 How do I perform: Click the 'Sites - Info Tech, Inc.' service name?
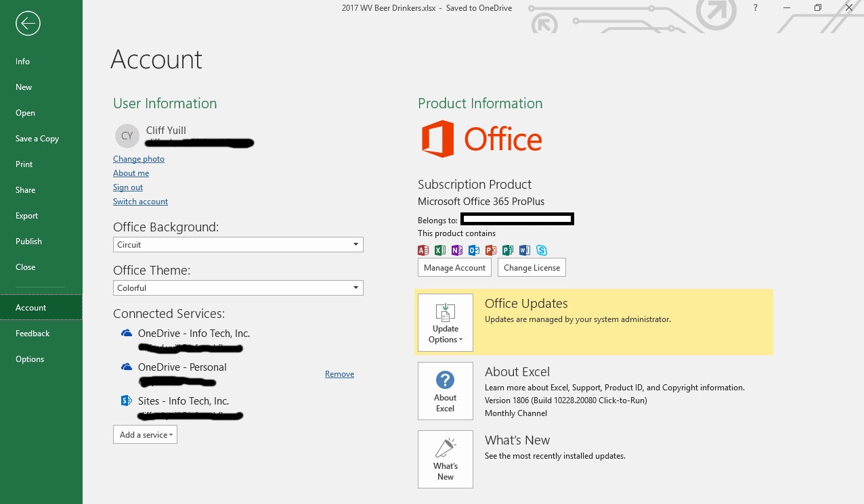pyautogui.click(x=183, y=400)
